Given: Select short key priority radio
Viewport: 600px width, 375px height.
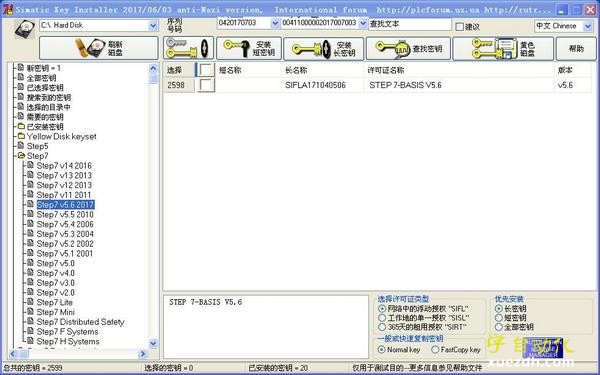Looking at the screenshot, I should (499, 318).
